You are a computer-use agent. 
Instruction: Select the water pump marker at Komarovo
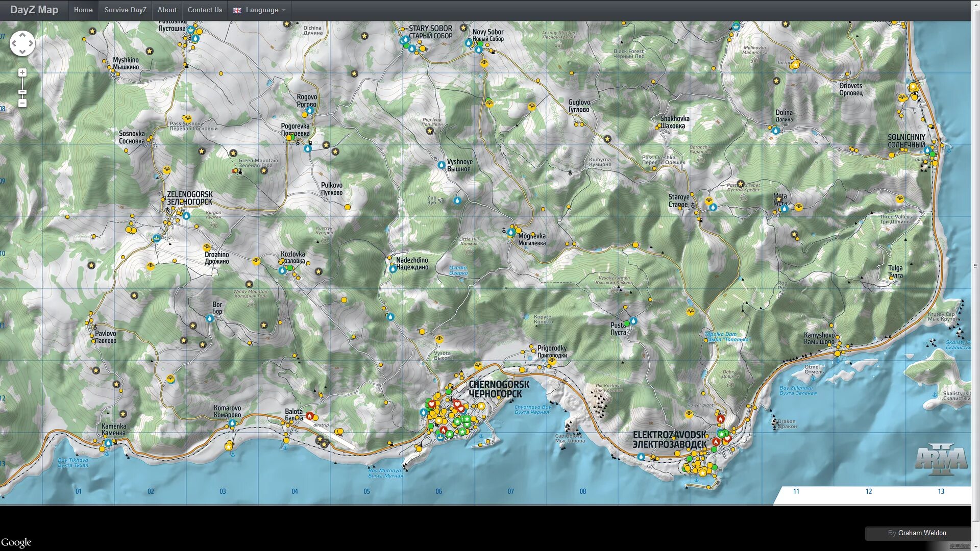click(232, 423)
